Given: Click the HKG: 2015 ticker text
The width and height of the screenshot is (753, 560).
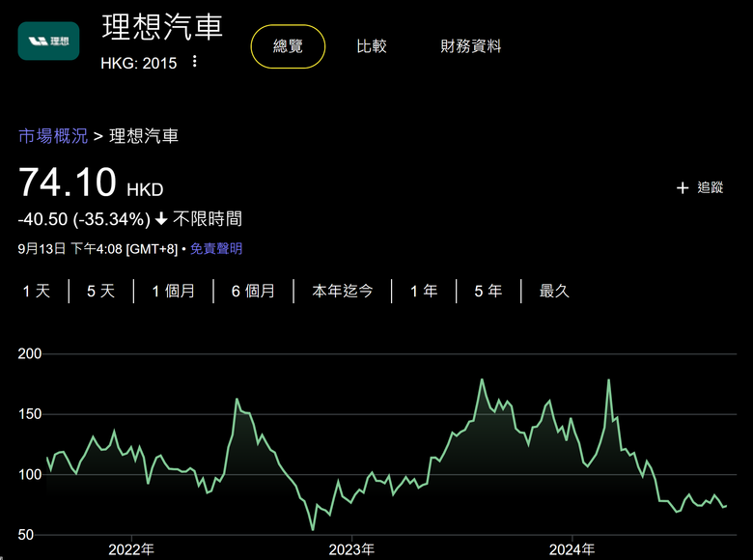Looking at the screenshot, I should click(x=139, y=63).
